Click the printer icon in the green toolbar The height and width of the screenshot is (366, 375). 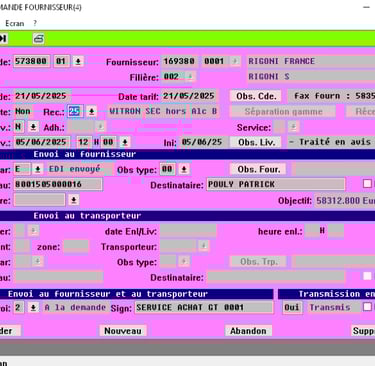[x=39, y=39]
